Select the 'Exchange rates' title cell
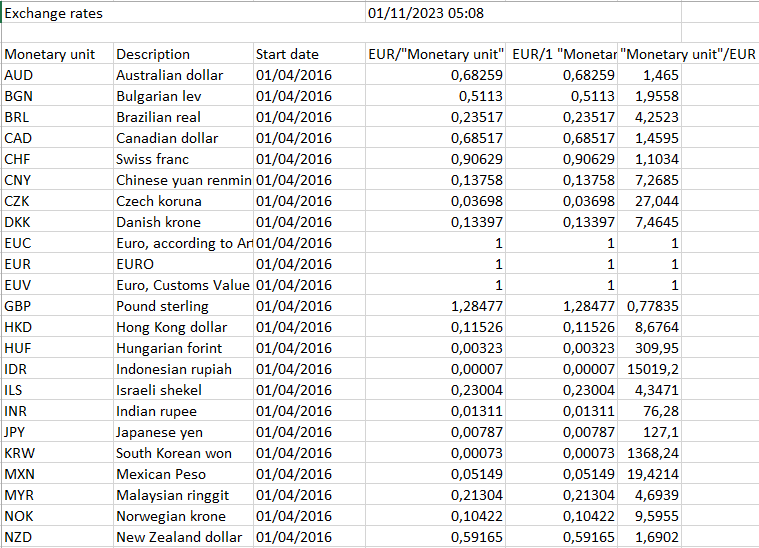This screenshot has width=759, height=548. (54, 13)
